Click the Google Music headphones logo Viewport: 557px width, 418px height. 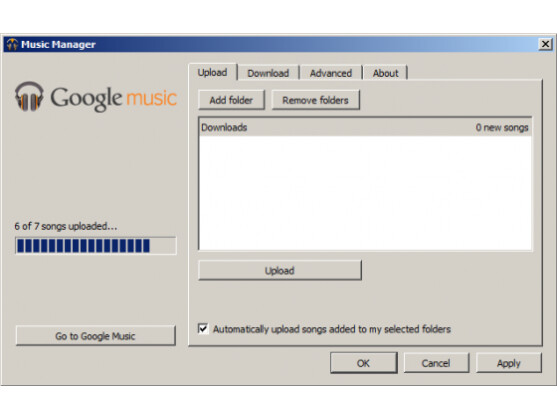(29, 96)
